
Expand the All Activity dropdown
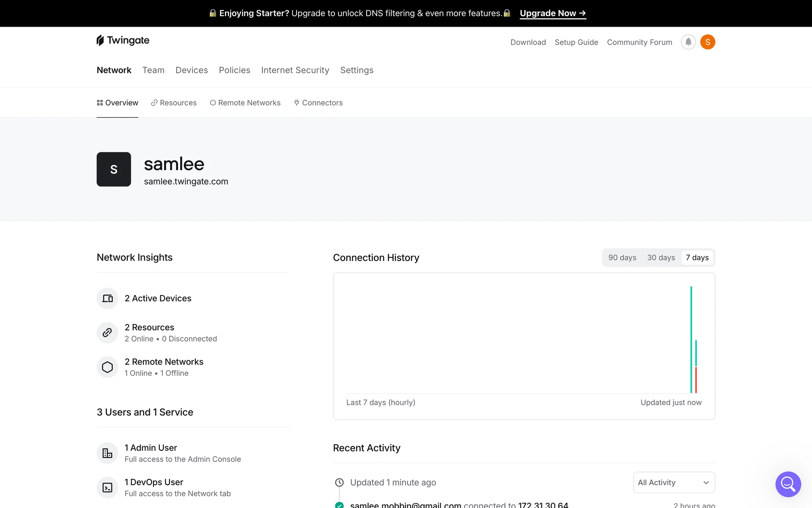pyautogui.click(x=674, y=483)
